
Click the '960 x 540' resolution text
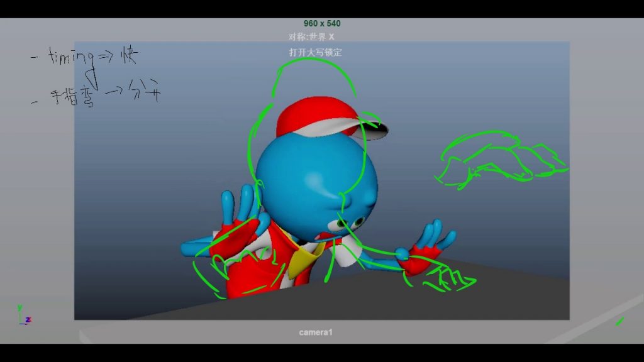tap(322, 23)
